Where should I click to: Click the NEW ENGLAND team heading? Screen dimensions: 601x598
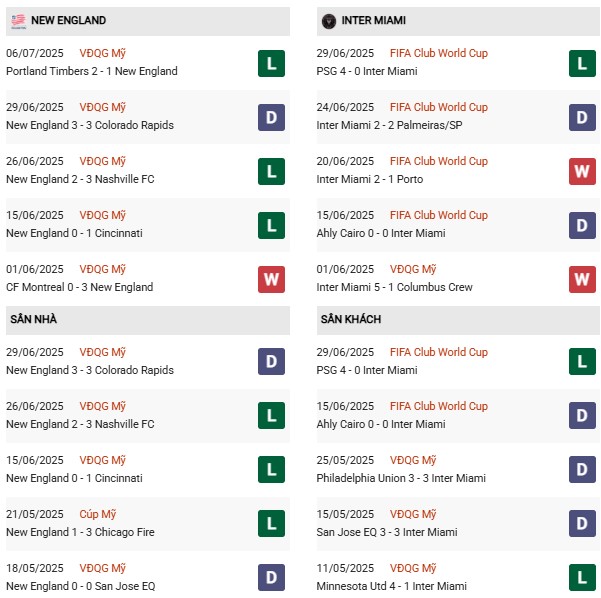[x=69, y=21]
